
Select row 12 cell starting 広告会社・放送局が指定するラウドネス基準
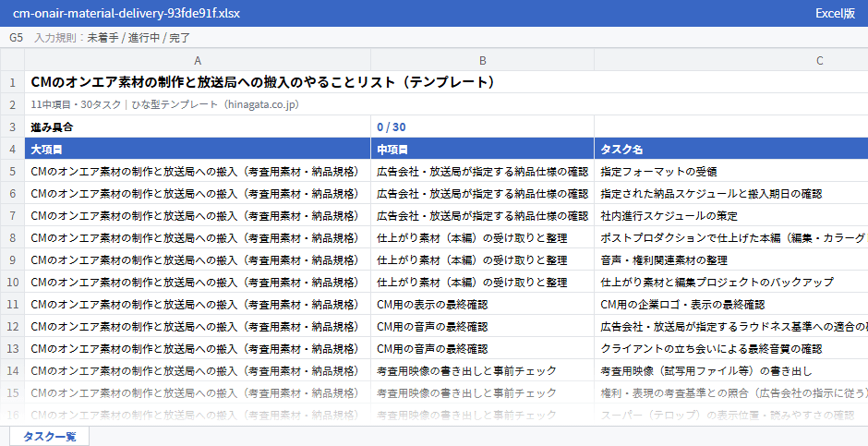(x=731, y=327)
